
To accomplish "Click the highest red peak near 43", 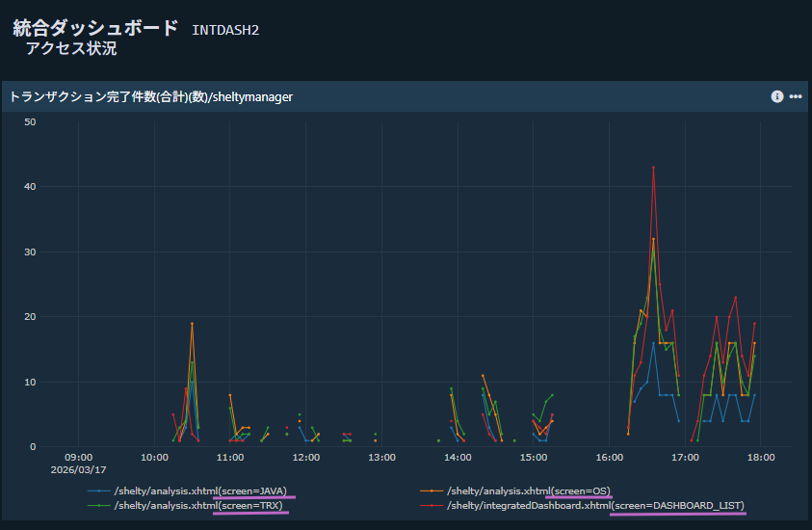I will coord(653,168).
